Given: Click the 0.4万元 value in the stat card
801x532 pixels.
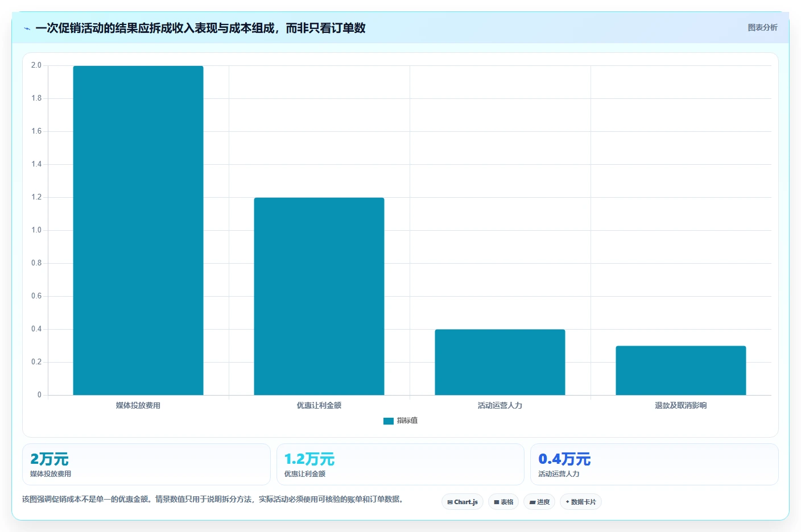Looking at the screenshot, I should tap(564, 459).
